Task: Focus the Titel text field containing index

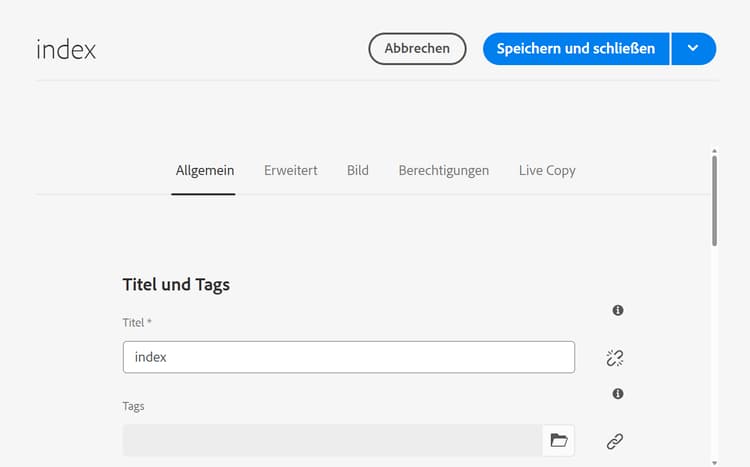Action: (x=348, y=357)
